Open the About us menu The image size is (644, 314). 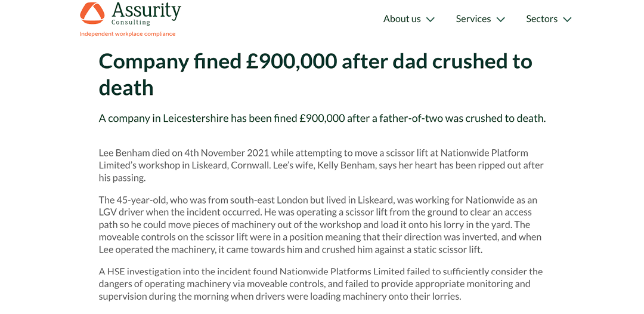[x=402, y=19]
